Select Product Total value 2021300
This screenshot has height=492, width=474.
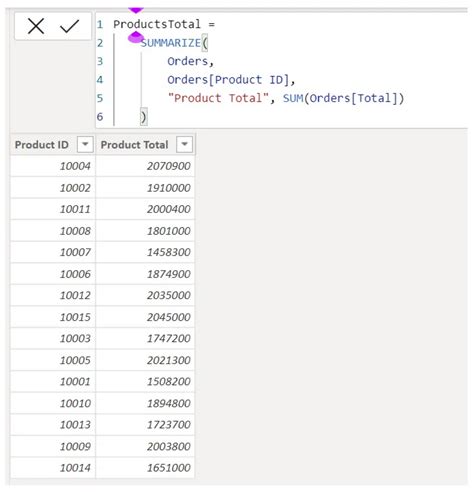[145, 360]
